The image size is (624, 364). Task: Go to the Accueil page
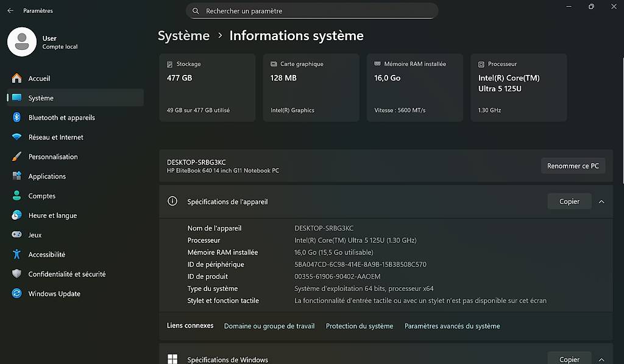39,78
